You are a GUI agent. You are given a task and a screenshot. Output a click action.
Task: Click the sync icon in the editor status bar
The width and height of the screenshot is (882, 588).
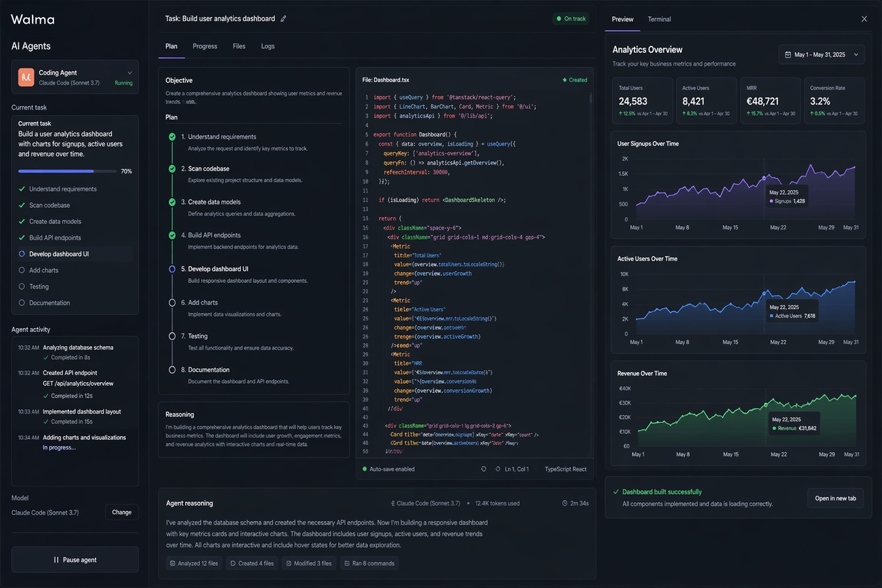tap(483, 469)
